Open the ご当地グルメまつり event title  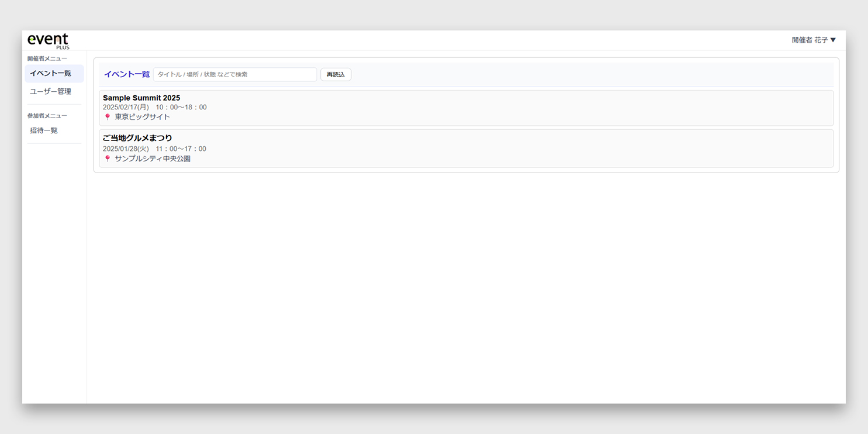pyautogui.click(x=137, y=138)
